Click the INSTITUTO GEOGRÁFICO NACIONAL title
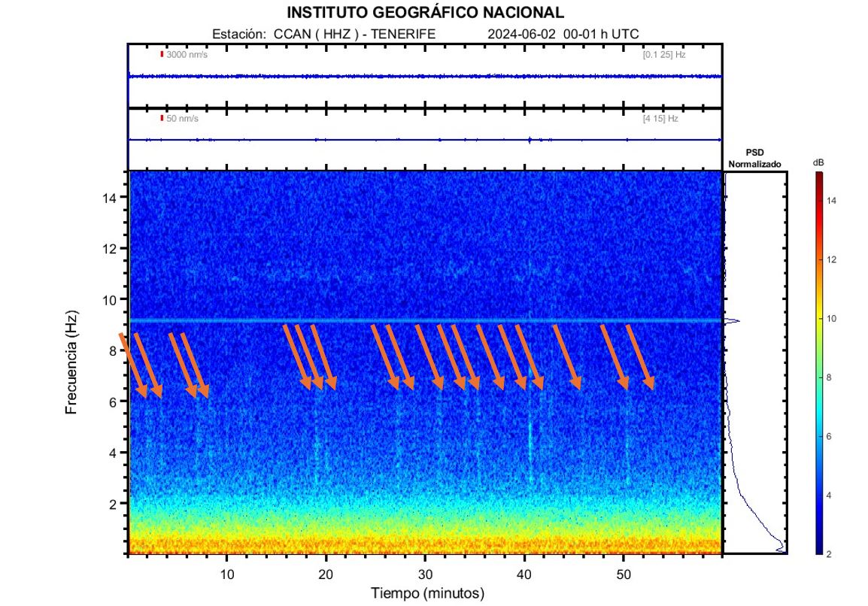This screenshot has width=868, height=606. point(425,13)
